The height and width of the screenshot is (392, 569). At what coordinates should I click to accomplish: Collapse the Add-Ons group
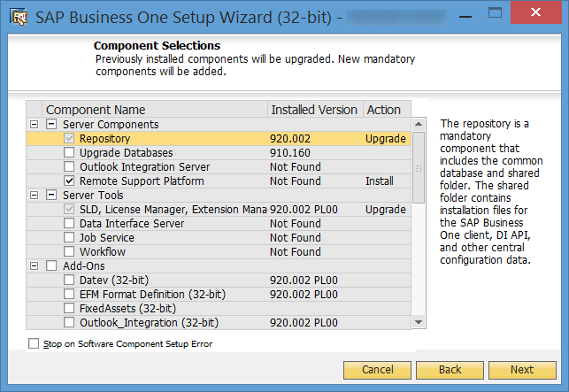[35, 266]
